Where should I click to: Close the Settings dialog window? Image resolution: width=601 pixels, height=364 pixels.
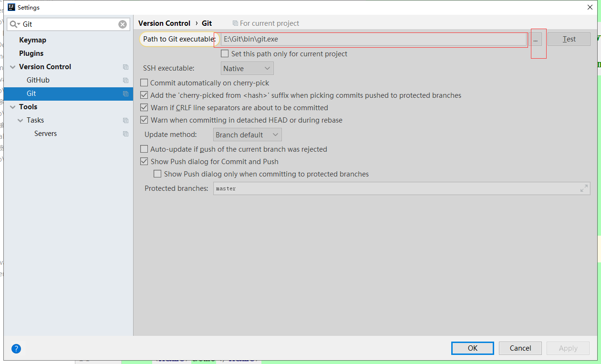[590, 7]
